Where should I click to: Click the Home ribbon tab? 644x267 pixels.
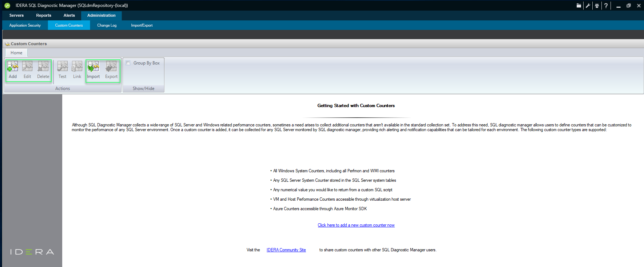[16, 53]
